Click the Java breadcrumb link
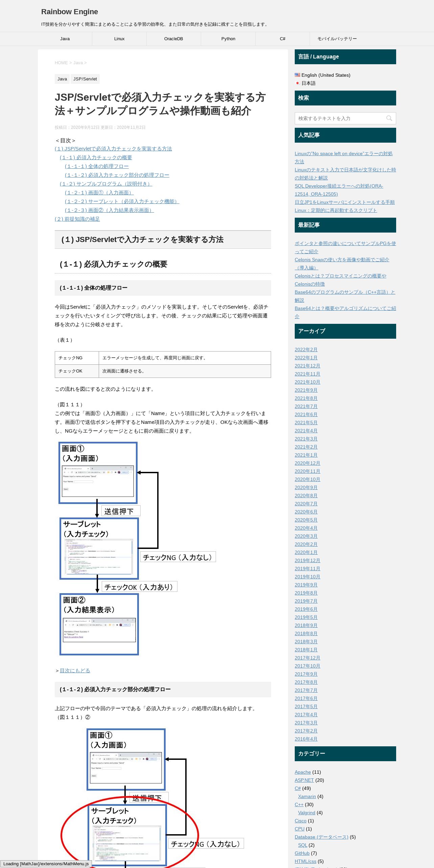434x868 pixels. tap(78, 63)
